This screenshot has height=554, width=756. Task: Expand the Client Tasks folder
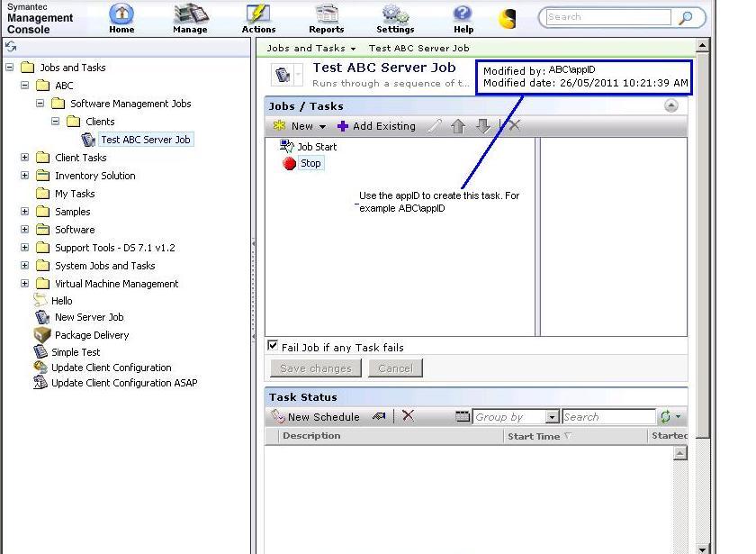click(x=24, y=158)
